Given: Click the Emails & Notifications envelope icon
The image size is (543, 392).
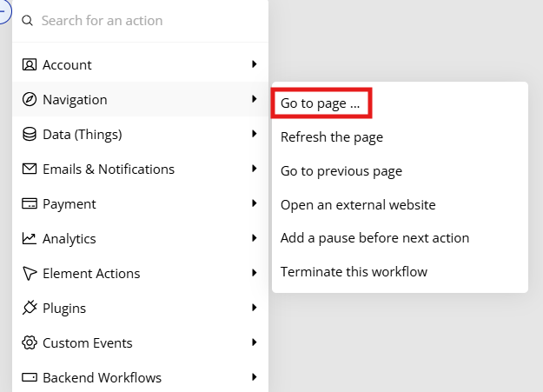Looking at the screenshot, I should (x=29, y=169).
